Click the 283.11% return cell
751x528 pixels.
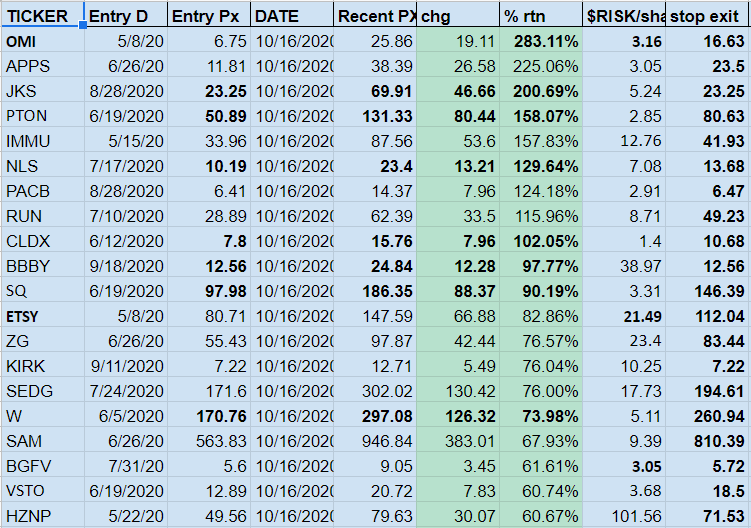[x=541, y=41]
